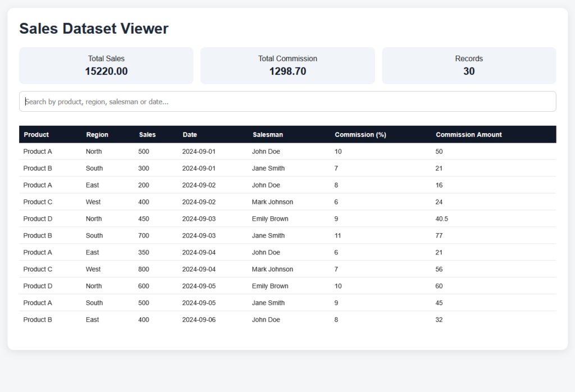
Task: Click Jane Smith in the 2024-09-05 row
Action: click(268, 303)
